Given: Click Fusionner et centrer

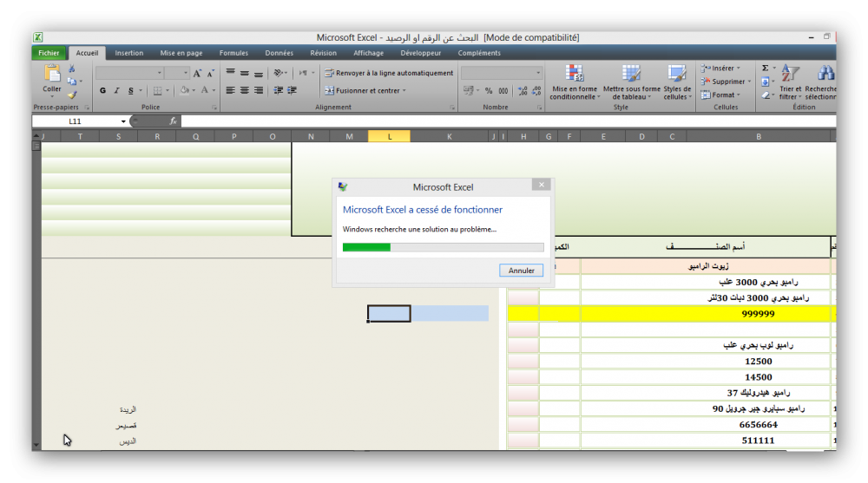Looking at the screenshot, I should (x=365, y=90).
